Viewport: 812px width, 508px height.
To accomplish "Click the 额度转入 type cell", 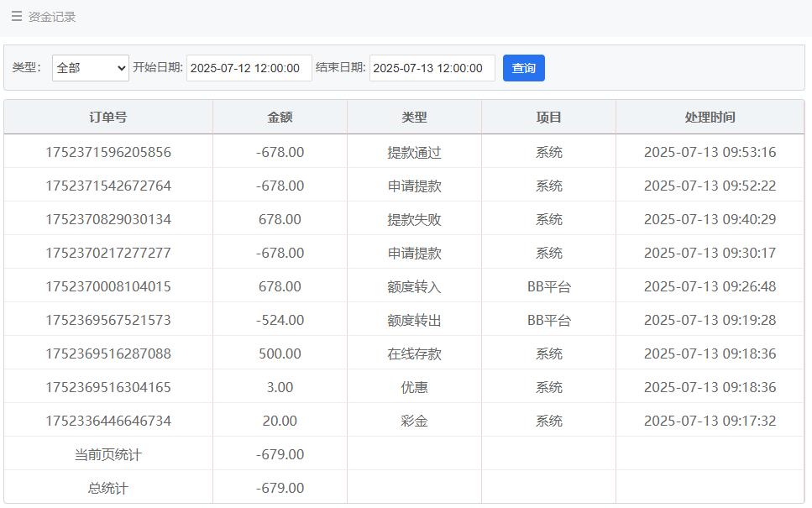I will click(414, 286).
